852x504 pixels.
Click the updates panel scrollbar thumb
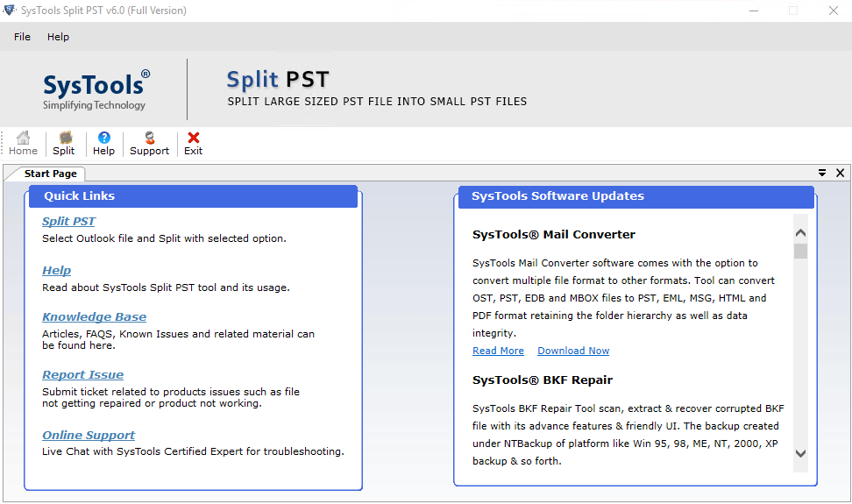click(x=800, y=251)
